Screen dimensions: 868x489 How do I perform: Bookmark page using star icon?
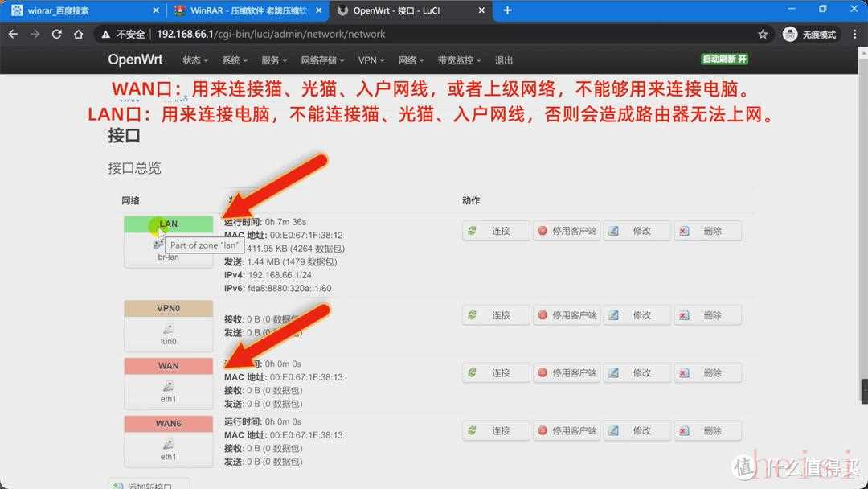pyautogui.click(x=763, y=35)
